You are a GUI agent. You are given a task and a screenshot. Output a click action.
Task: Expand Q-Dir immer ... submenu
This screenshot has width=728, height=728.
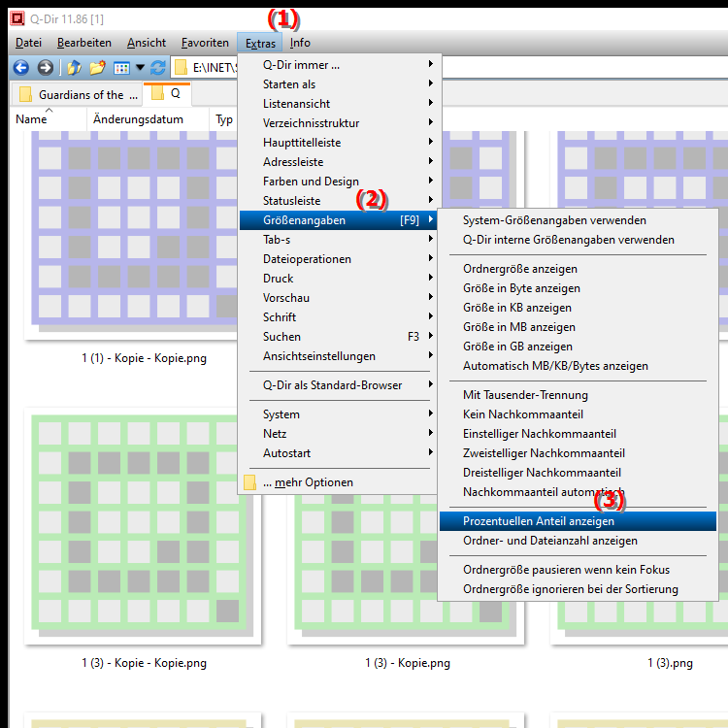338,64
